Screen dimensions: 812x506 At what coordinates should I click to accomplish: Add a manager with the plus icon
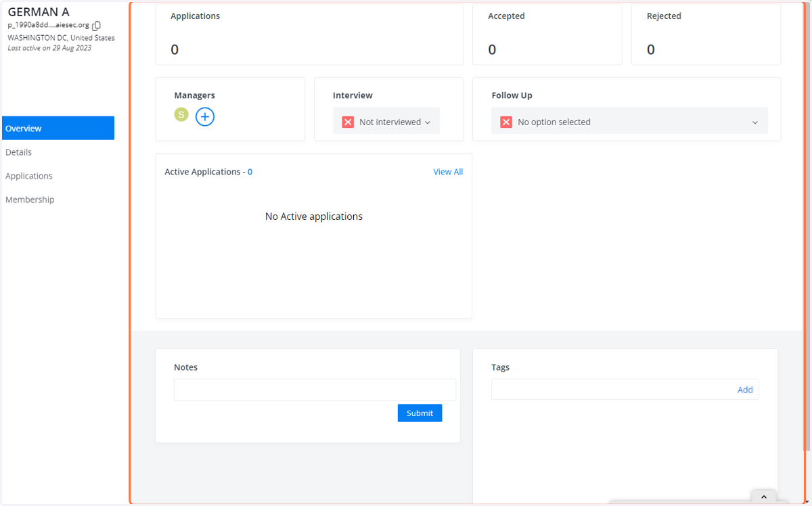click(x=205, y=117)
